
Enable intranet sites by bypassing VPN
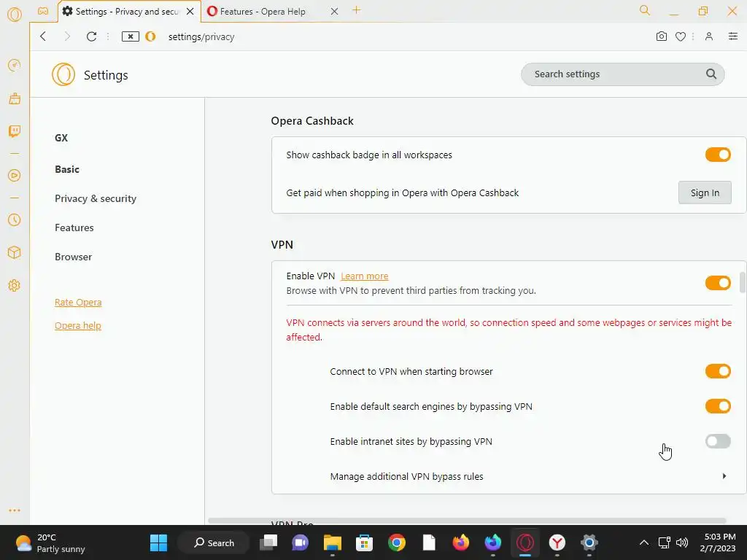tap(718, 441)
